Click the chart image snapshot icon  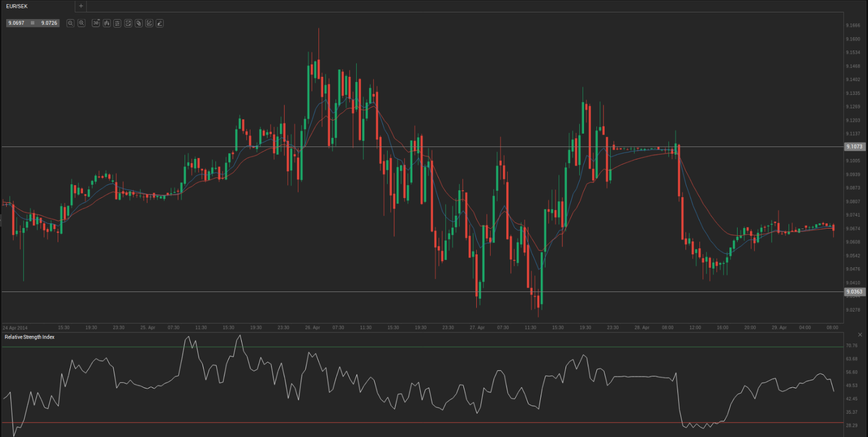128,23
